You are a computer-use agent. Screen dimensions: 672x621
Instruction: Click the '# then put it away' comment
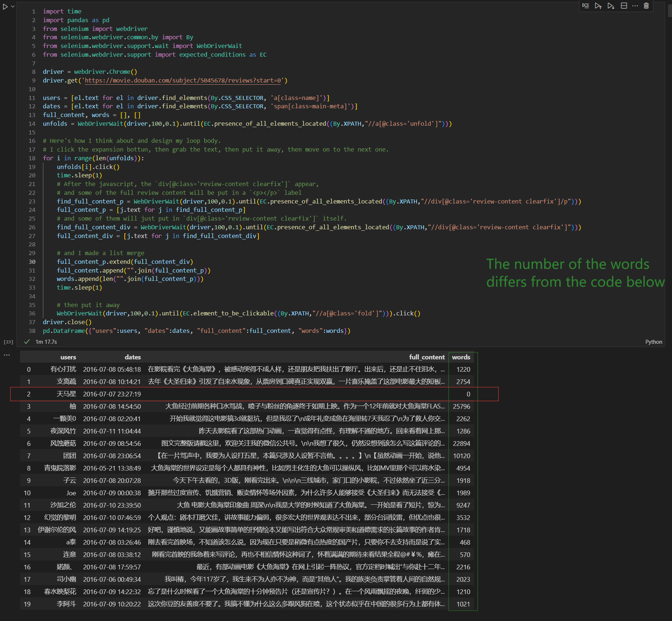coord(88,305)
